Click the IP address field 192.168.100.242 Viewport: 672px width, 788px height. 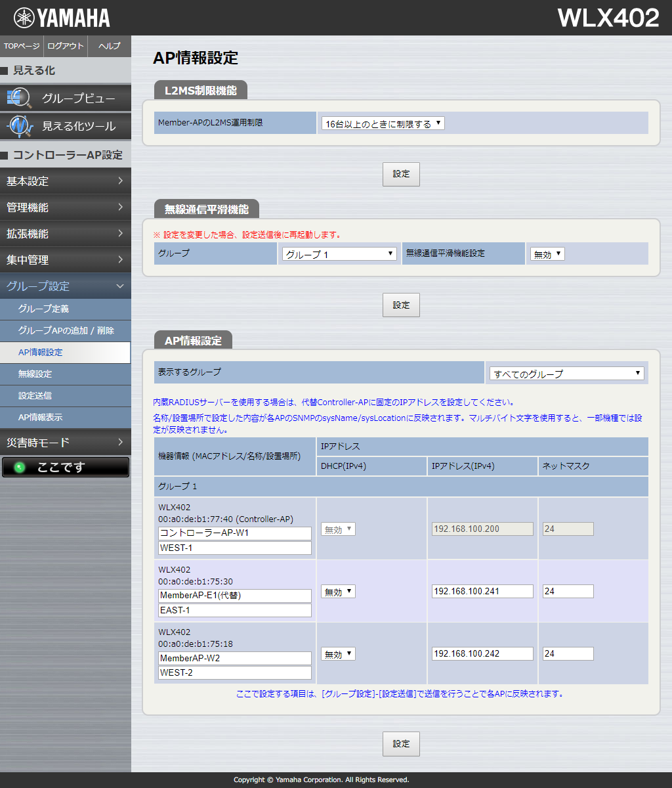click(482, 654)
